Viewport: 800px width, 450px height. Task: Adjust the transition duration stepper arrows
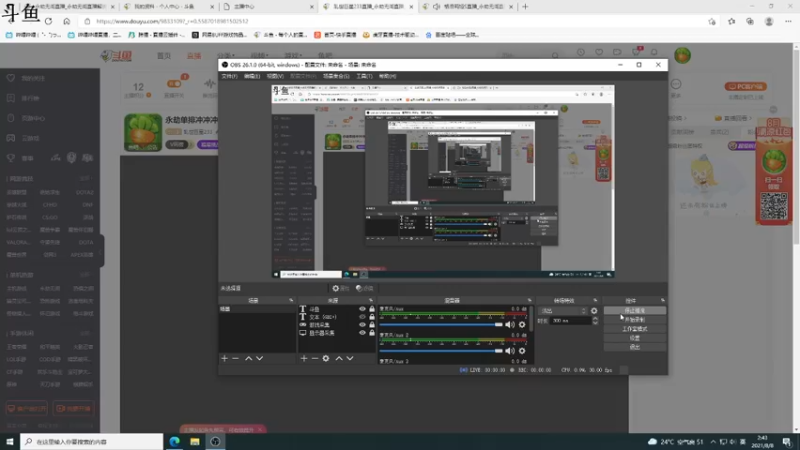coord(595,320)
